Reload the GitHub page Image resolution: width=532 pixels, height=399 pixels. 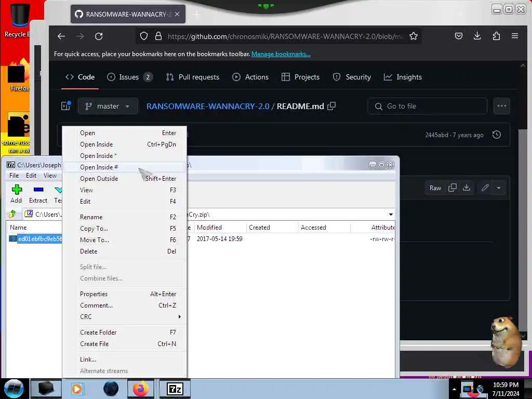pyautogui.click(x=99, y=36)
